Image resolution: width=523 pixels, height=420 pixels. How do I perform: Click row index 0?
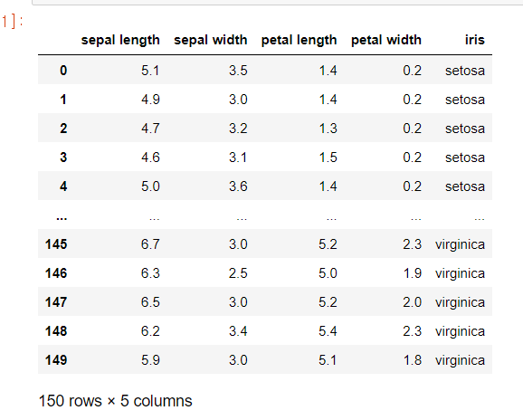click(x=63, y=71)
